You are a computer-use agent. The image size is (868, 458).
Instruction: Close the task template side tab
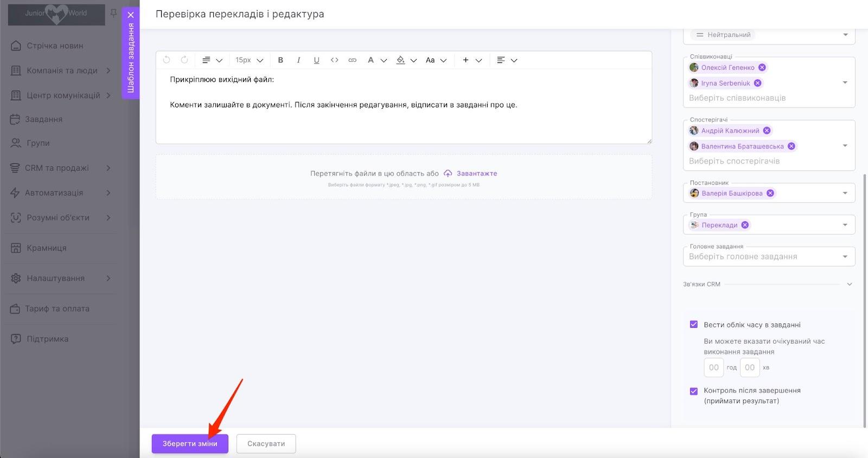(x=131, y=15)
